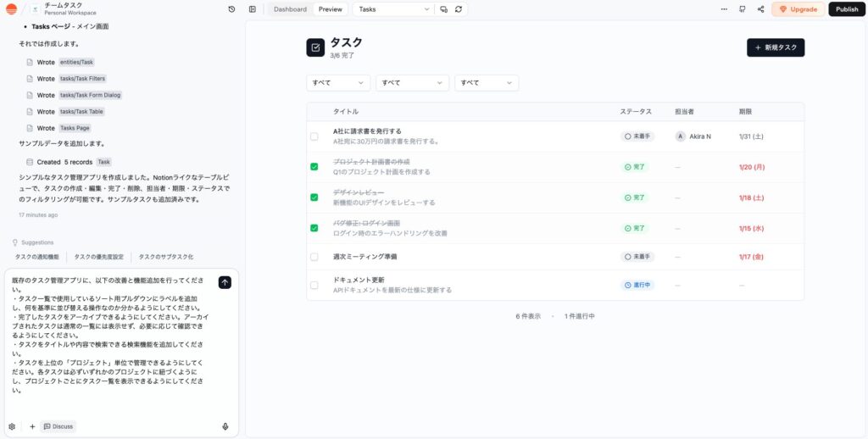Viewport: 868px width, 439px height.
Task: Click the plus attach icon in chat box
Action: (32, 426)
